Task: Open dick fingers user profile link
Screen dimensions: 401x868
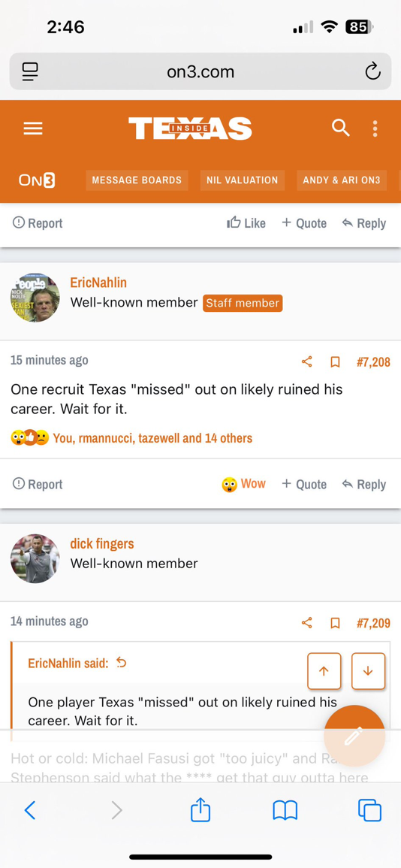Action: [x=101, y=543]
